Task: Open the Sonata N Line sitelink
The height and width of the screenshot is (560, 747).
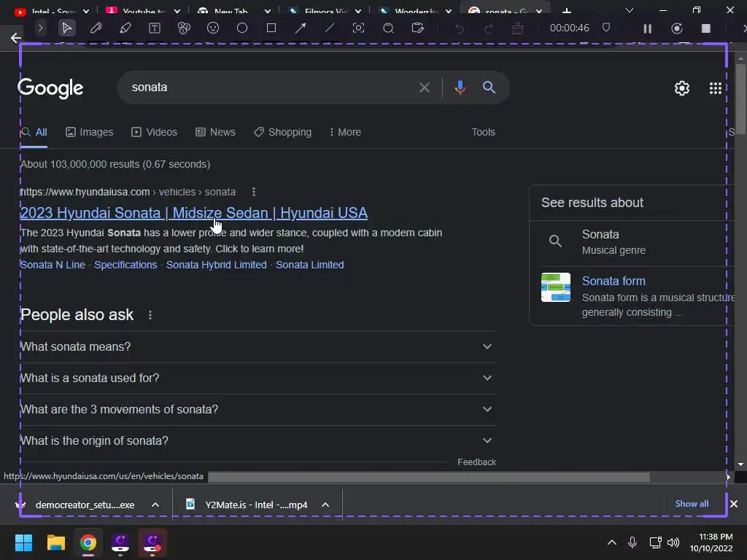Action: pyautogui.click(x=53, y=265)
